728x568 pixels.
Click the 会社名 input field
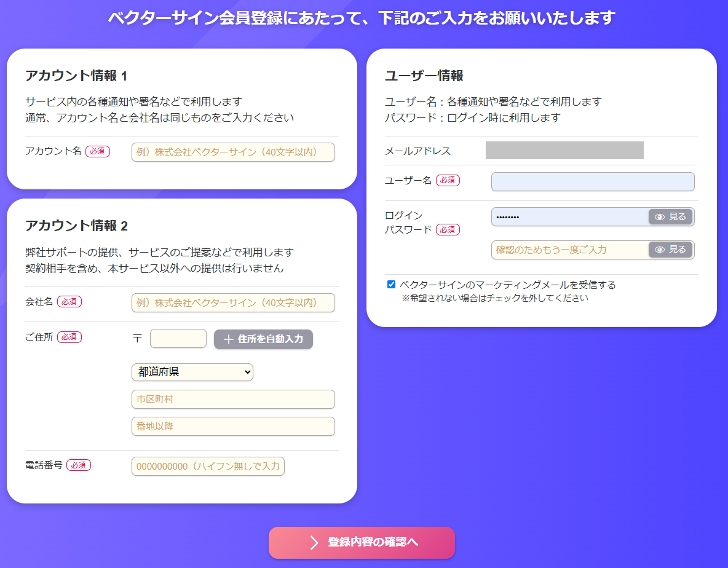[233, 302]
